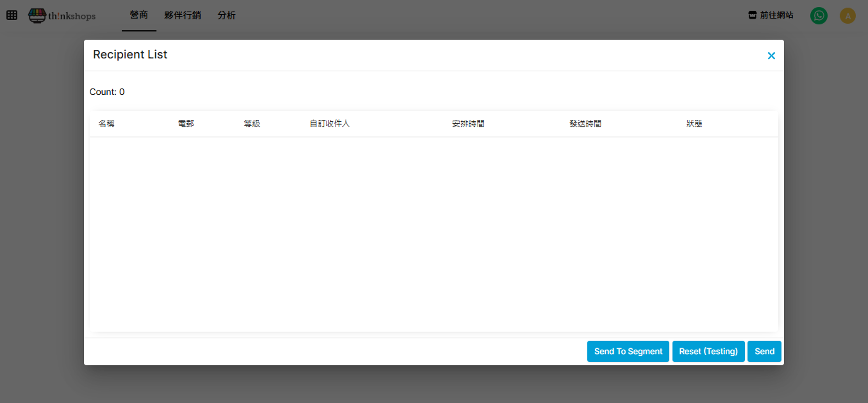This screenshot has height=403, width=868.
Task: Follow the 前往網站 link
Action: 771,15
